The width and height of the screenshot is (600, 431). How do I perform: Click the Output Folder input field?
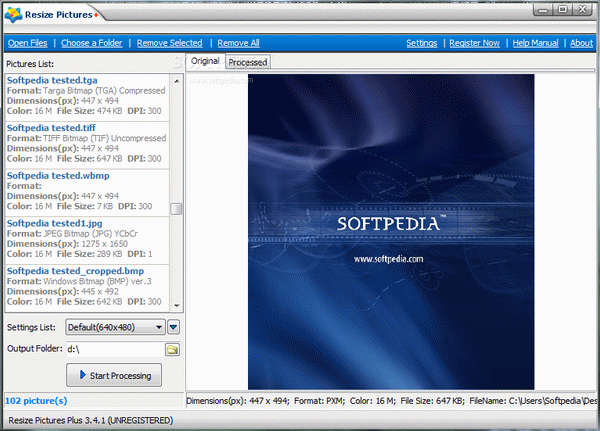pyautogui.click(x=115, y=349)
